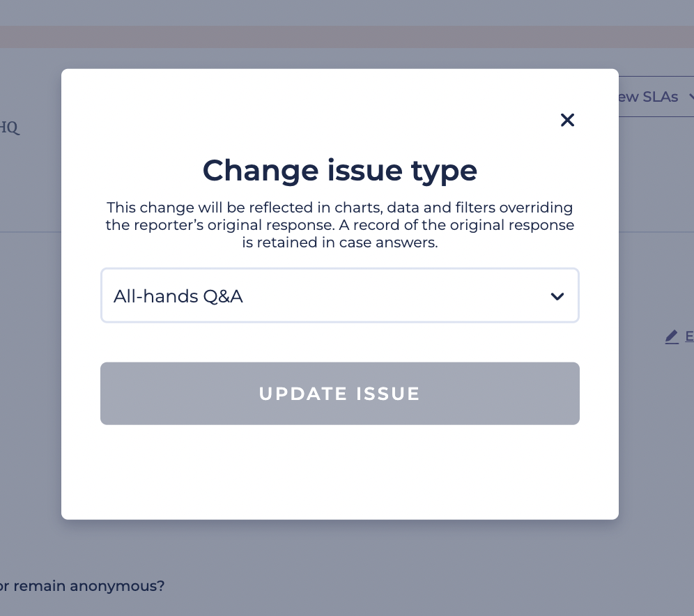Viewport: 694px width, 616px height.
Task: Click the tinted banner strip at top
Action: pyautogui.click(x=347, y=37)
